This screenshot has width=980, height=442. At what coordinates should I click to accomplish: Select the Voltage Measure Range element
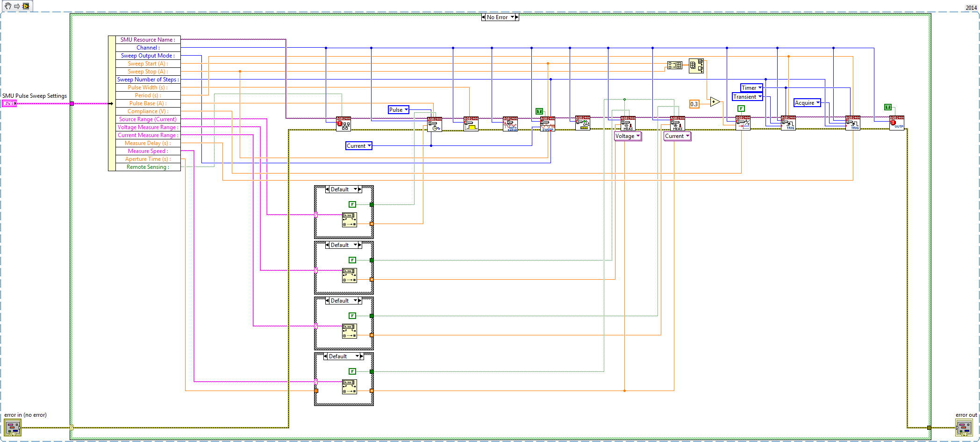click(x=148, y=127)
